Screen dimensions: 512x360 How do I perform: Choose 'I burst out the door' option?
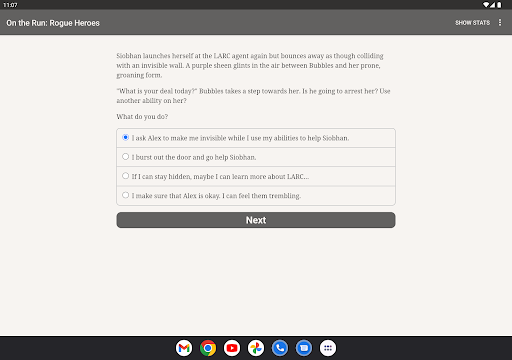256,157
